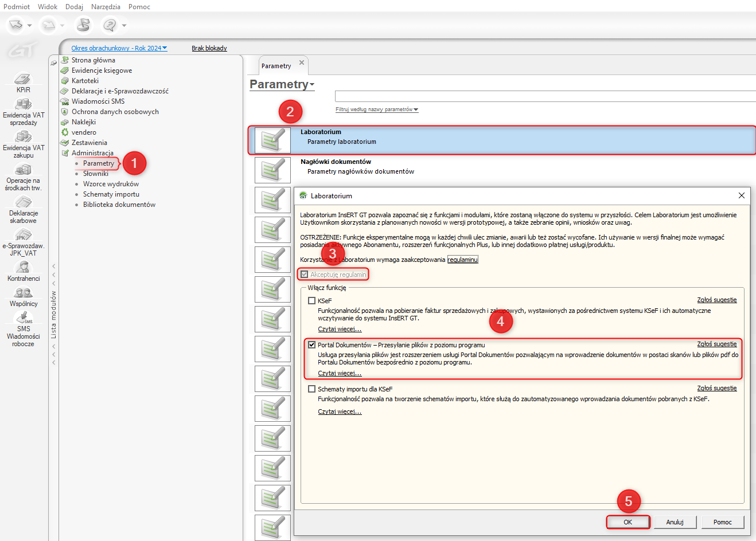Toggle the Akceptuję regulamin checkbox

305,275
